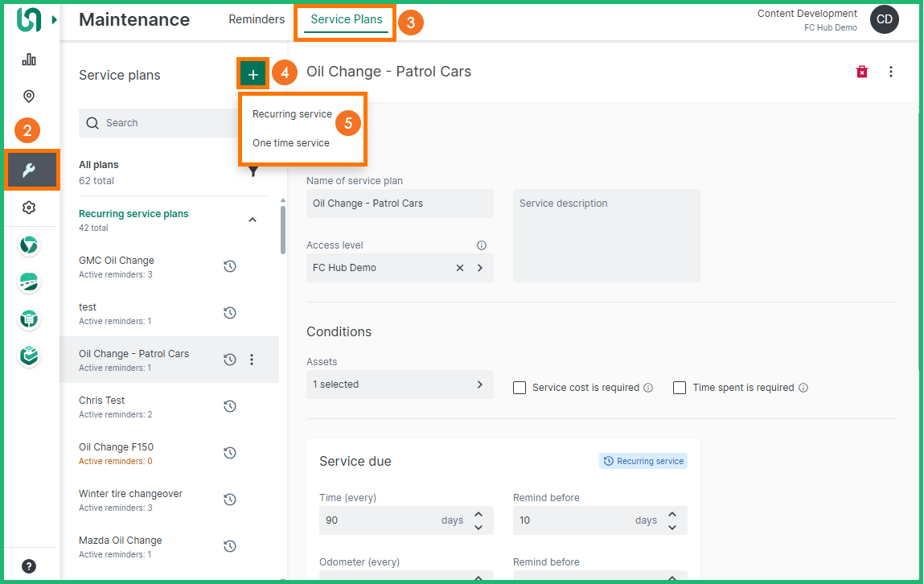Click the green plus add service plan button
This screenshot has height=584, width=924.
click(x=253, y=75)
